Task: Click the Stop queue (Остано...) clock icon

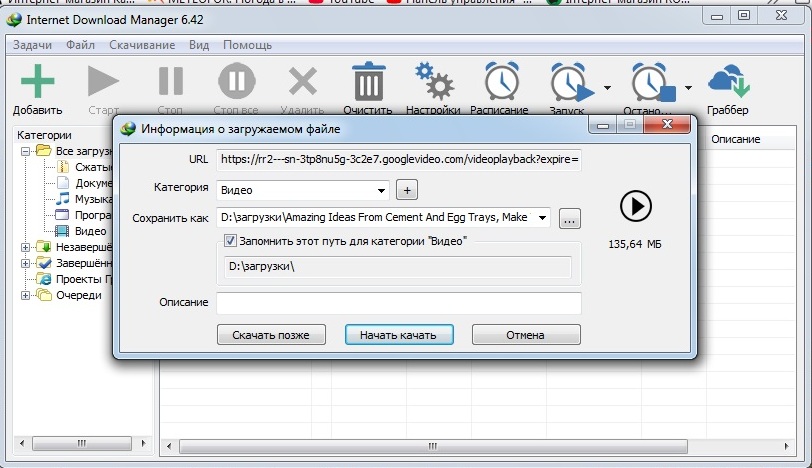Action: pyautogui.click(x=652, y=81)
